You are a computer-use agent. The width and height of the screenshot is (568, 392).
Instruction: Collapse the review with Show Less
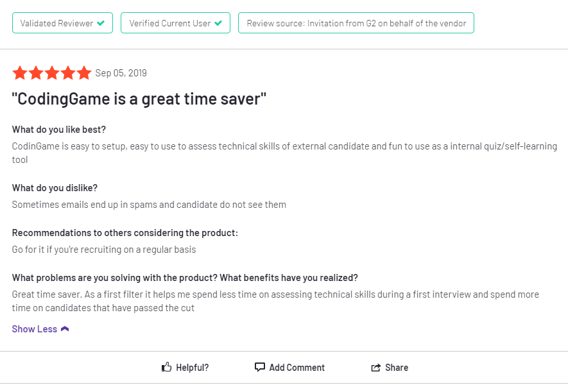pyautogui.click(x=35, y=329)
